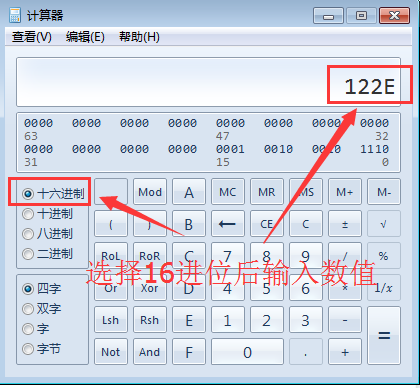The image size is (420, 388).
Task: Click the Lsh left shift button
Action: (x=111, y=320)
